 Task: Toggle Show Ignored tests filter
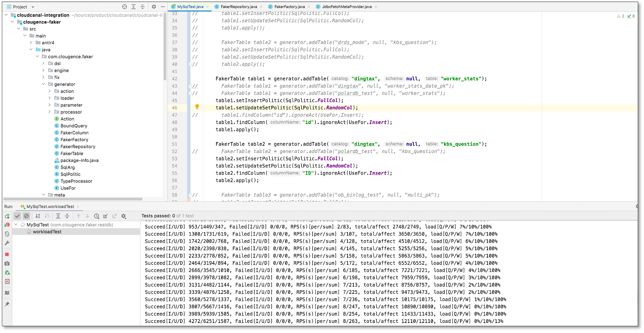[x=26, y=216]
